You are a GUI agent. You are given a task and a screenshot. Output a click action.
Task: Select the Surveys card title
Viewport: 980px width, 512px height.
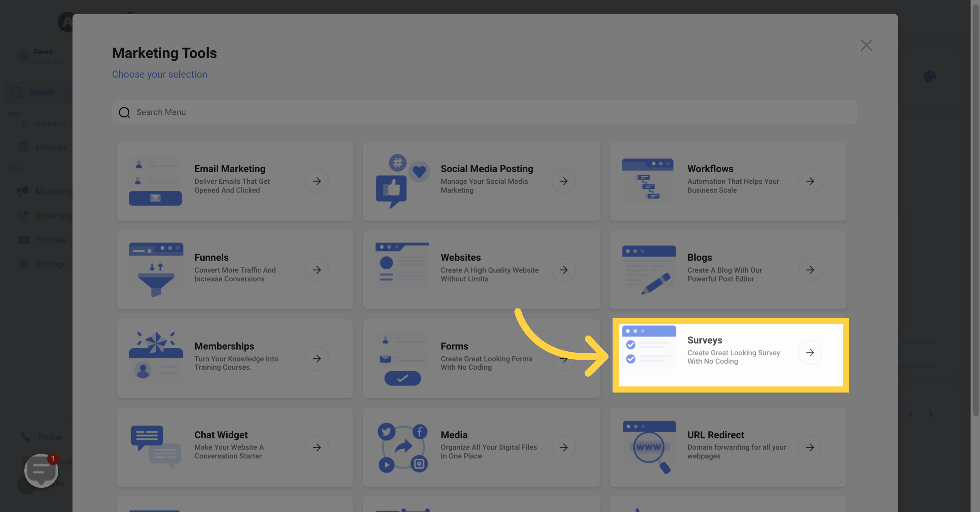pyautogui.click(x=704, y=340)
